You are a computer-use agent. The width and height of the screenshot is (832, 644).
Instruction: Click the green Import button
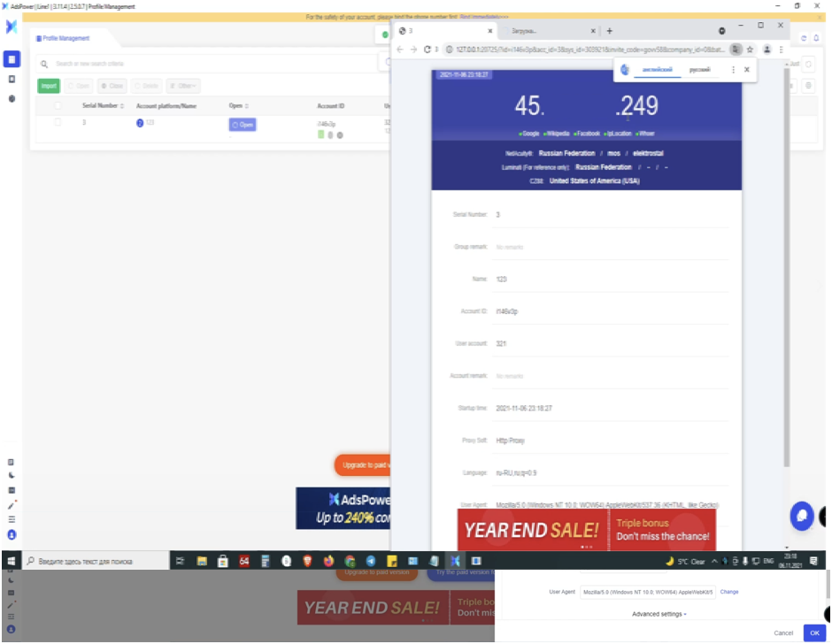49,86
